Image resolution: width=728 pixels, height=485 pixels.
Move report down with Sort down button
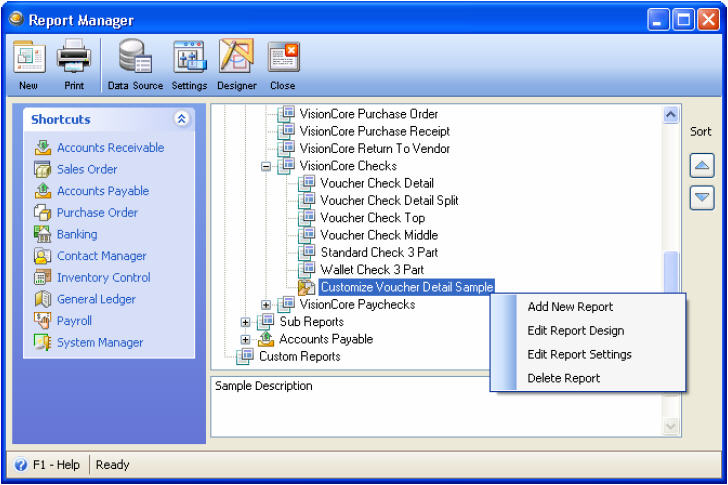coord(702,198)
